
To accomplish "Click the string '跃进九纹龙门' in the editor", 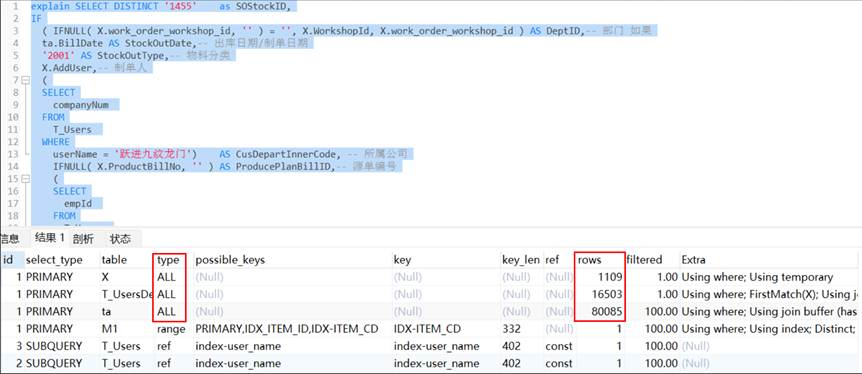I will point(153,154).
